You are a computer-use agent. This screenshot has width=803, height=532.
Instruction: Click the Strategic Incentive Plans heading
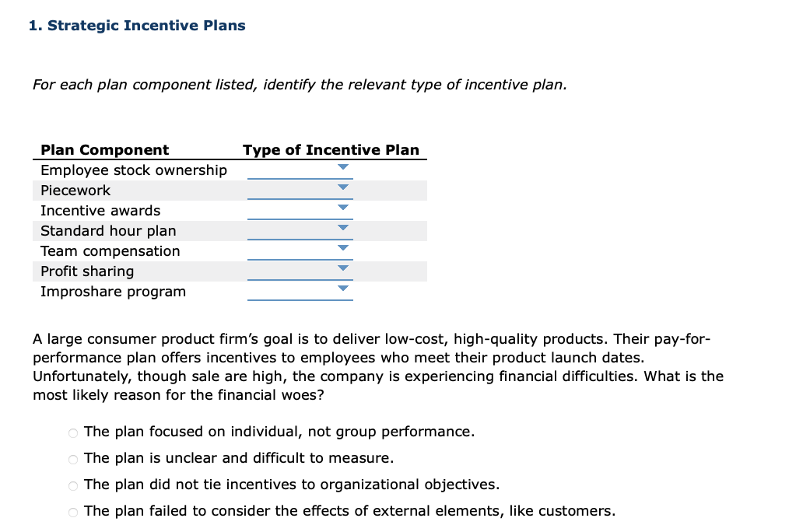(x=137, y=25)
